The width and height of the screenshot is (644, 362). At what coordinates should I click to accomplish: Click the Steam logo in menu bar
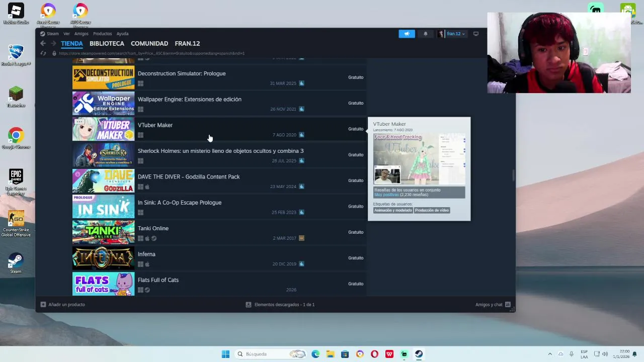click(x=43, y=34)
